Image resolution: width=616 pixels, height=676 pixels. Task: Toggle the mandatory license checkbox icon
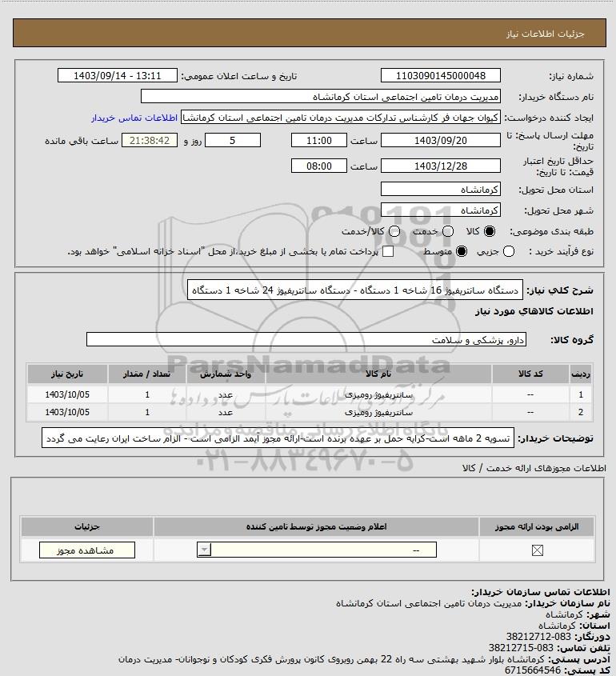coord(537,550)
